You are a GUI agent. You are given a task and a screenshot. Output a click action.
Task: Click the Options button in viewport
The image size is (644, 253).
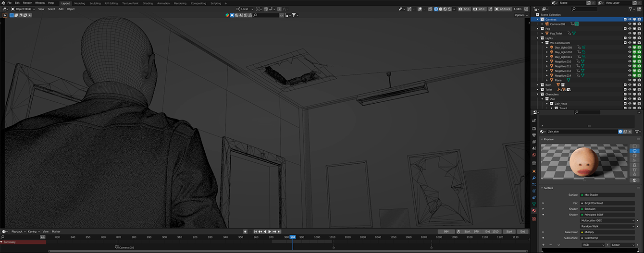520,15
